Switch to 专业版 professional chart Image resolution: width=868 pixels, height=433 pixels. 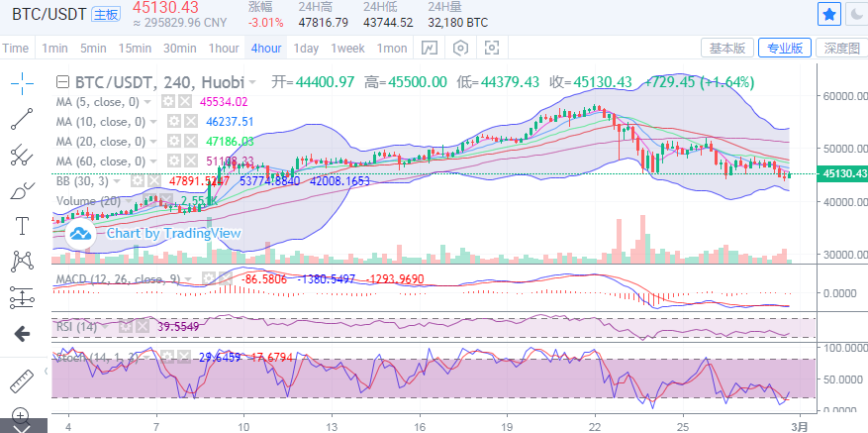coord(785,49)
